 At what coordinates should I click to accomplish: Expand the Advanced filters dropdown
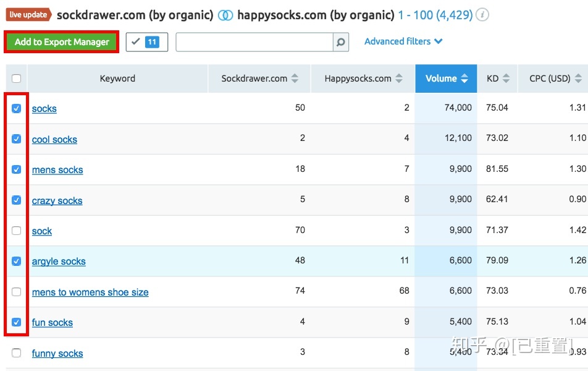click(403, 41)
